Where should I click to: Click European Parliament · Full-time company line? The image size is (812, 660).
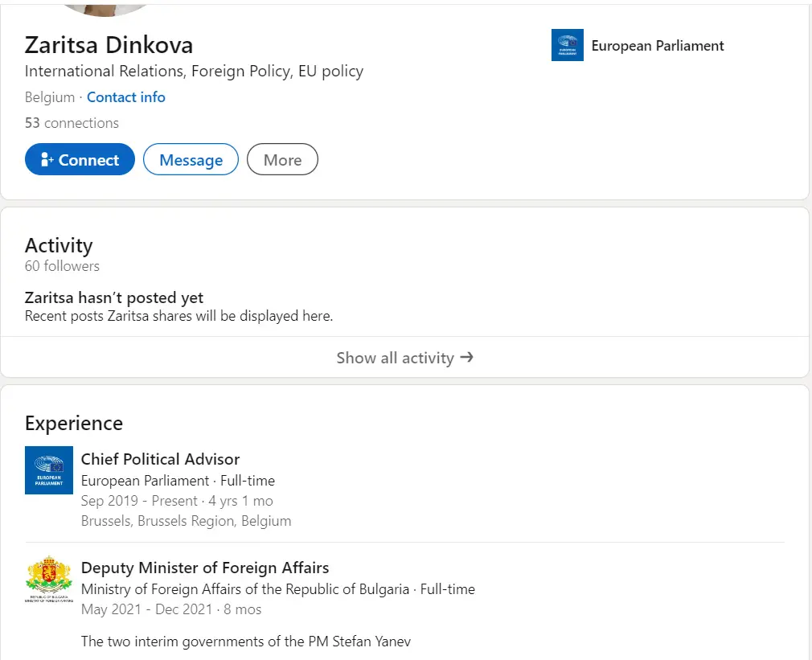coord(178,481)
